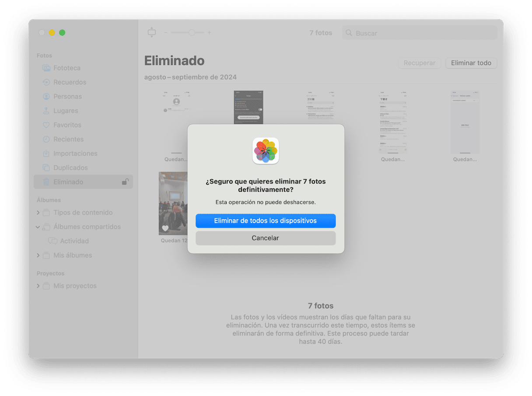
Task: Select the dark settings screenshot thumbnail
Action: (248, 108)
